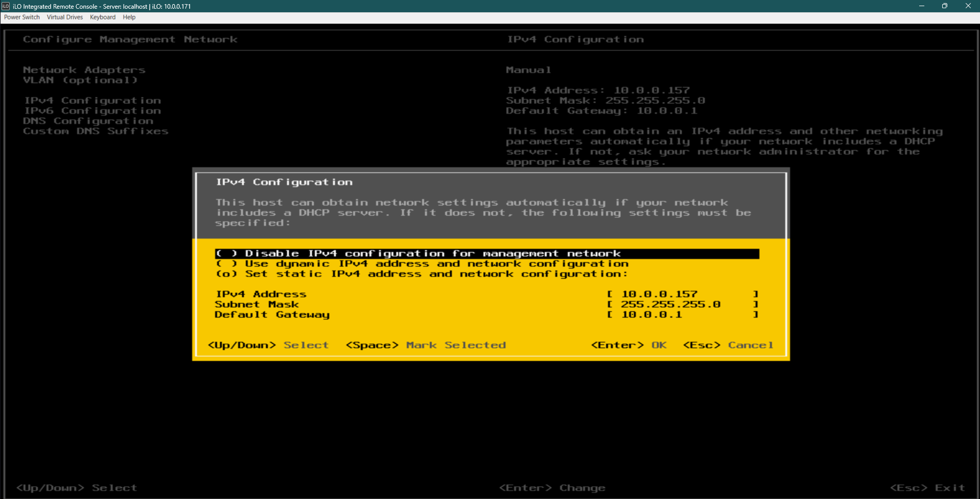980x499 pixels.
Task: Select IPv4 Configuration entry
Action: (x=92, y=100)
